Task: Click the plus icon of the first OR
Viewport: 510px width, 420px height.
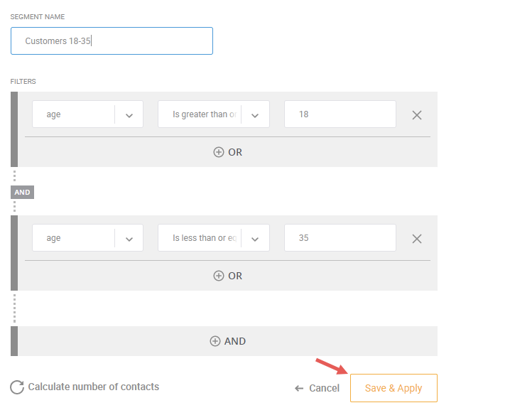Action: (219, 152)
